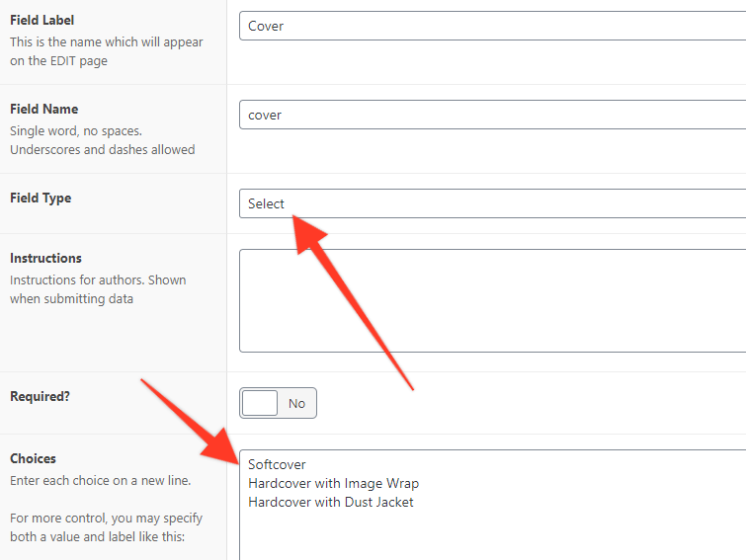
Task: Click the 'Enter each choice on a new line' hint
Action: 101,481
